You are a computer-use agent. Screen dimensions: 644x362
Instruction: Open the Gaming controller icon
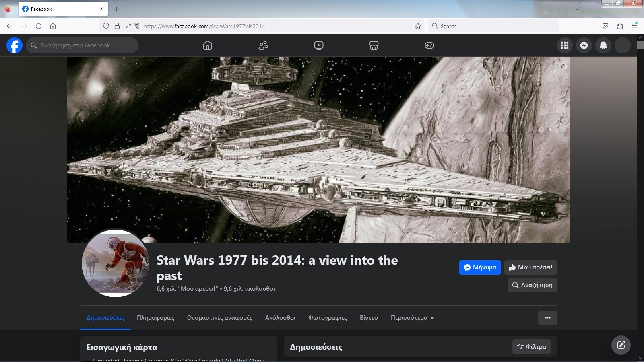click(x=429, y=45)
